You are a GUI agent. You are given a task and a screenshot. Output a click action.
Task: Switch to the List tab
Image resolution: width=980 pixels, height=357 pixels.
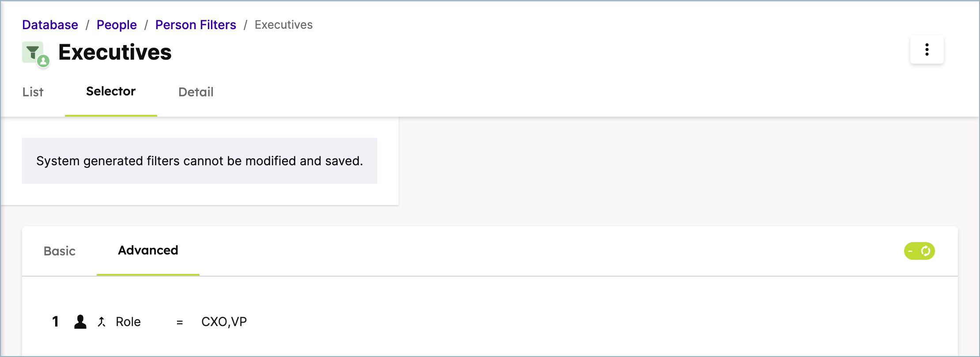click(33, 92)
